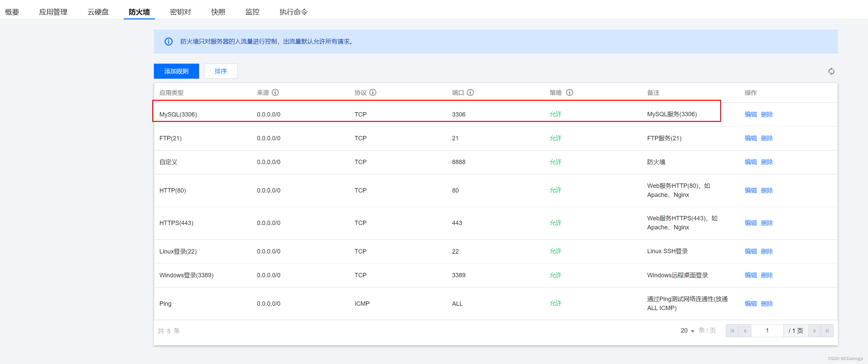
Task: Edit the Ping ICMP rule
Action: coord(750,304)
